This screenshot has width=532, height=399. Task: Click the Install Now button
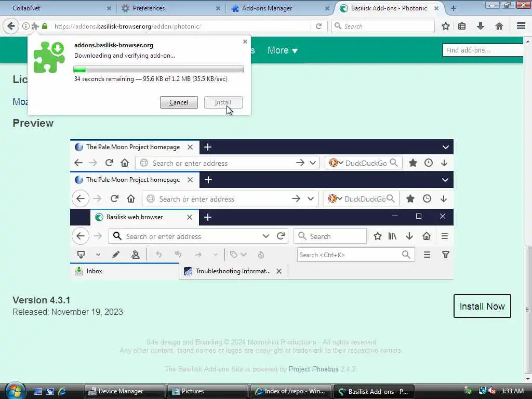tap(482, 306)
